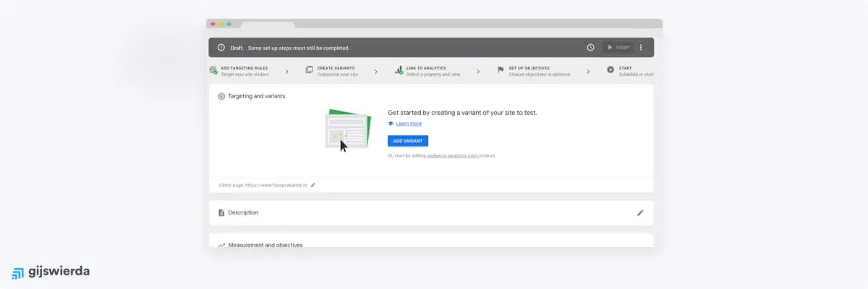This screenshot has width=868, height=289.
Task: Open the three-dot more options menu
Action: pos(641,48)
